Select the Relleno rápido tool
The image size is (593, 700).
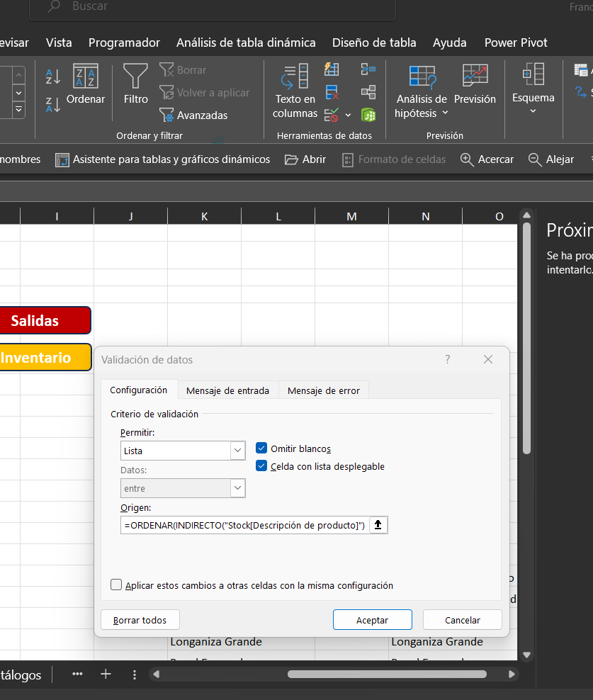click(331, 69)
